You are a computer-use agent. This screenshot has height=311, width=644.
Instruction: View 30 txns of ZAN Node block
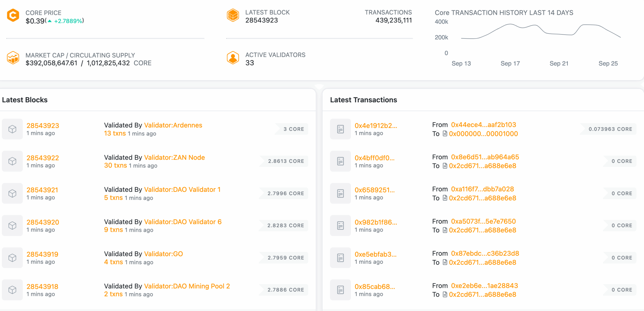pos(115,165)
